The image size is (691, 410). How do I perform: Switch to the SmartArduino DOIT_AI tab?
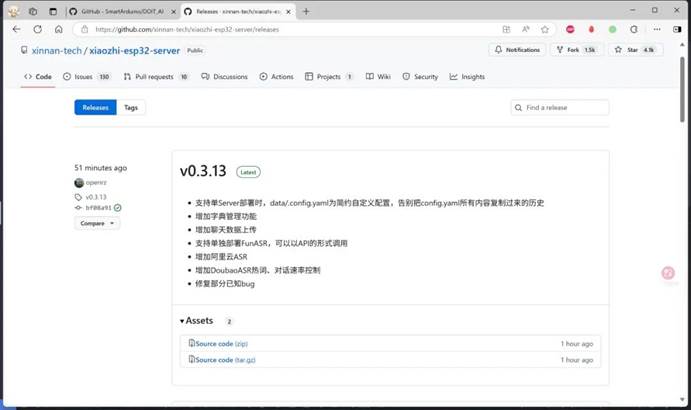point(123,12)
